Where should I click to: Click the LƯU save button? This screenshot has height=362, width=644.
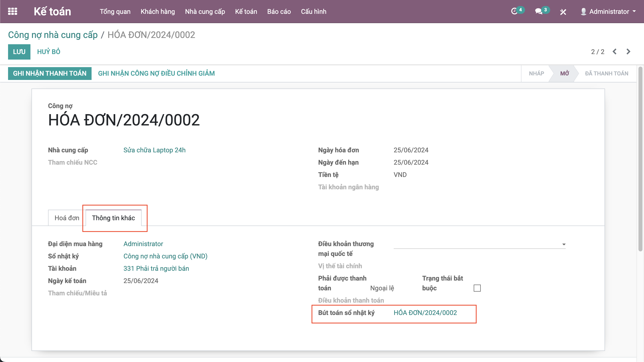19,52
